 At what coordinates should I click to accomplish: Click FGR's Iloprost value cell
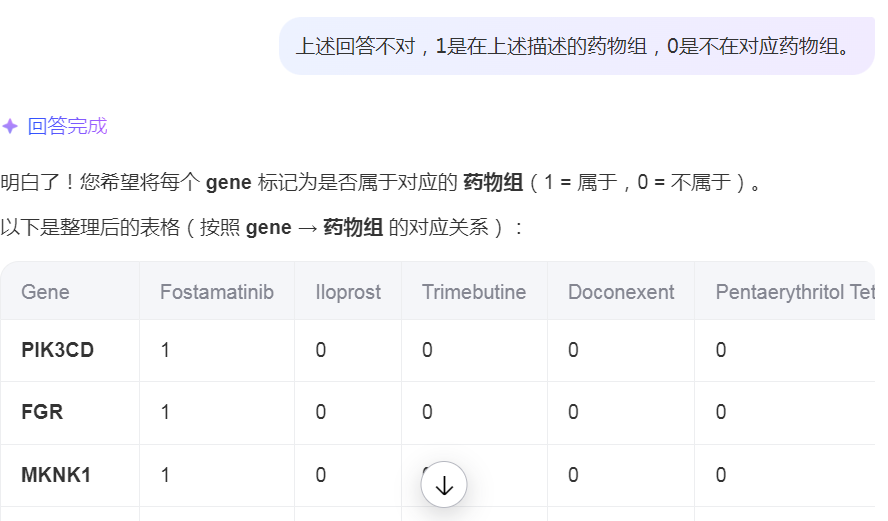(x=320, y=412)
